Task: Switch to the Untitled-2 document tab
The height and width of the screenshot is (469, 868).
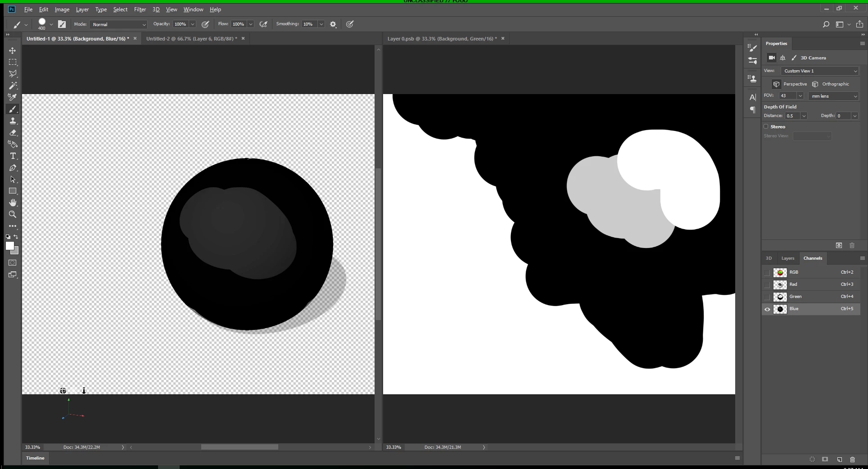Action: 191,39
